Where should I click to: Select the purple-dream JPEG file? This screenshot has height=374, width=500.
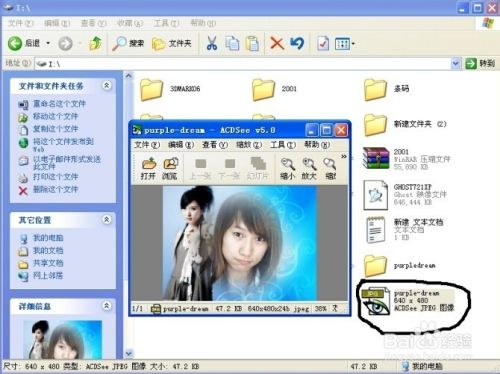(408, 301)
